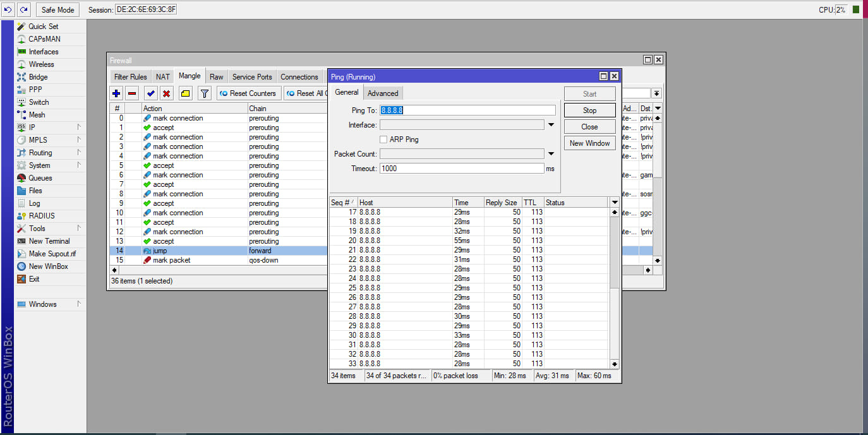The image size is (868, 435).
Task: Open New Terminal
Action: pos(49,241)
